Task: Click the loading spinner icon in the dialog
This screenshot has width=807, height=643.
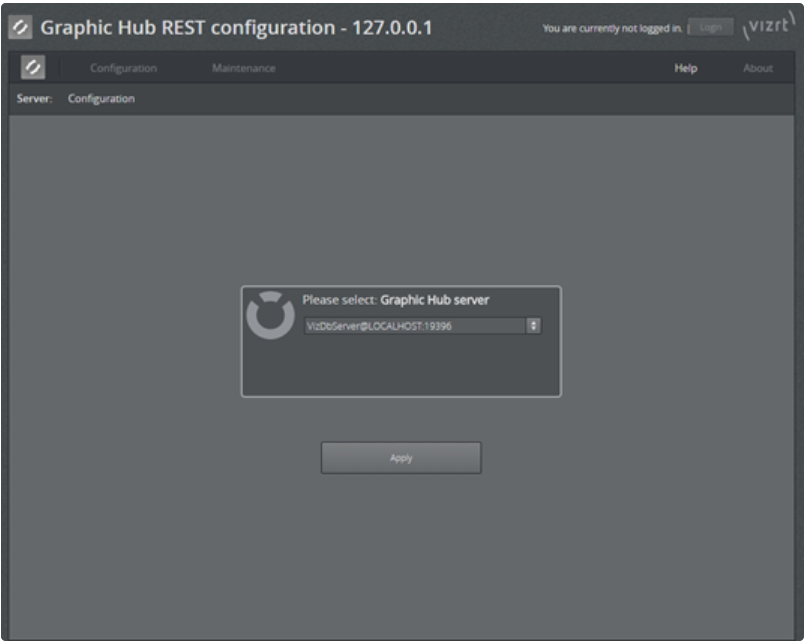Action: tap(271, 316)
